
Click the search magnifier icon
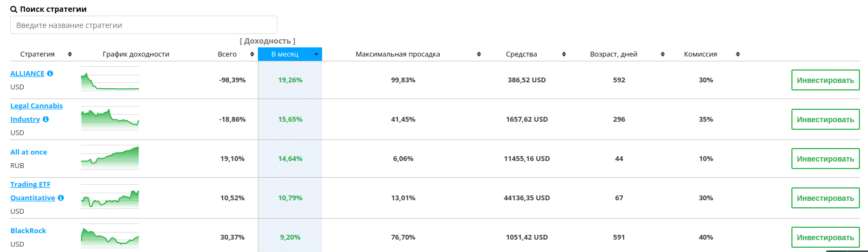(14, 10)
